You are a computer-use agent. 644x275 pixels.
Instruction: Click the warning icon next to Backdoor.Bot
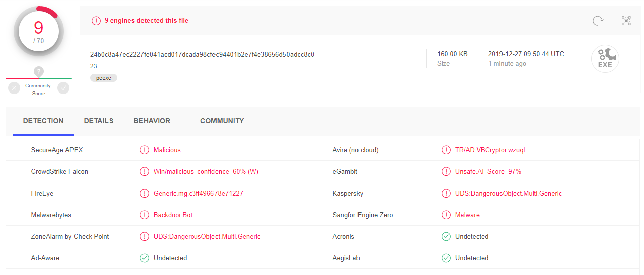(145, 215)
